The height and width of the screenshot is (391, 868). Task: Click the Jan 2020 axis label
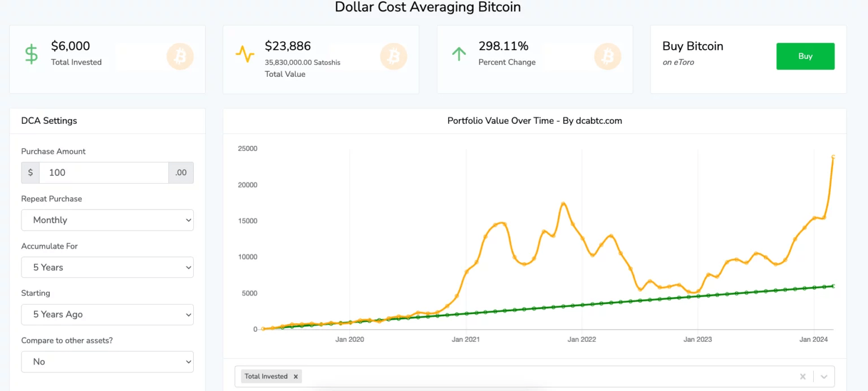click(x=349, y=340)
